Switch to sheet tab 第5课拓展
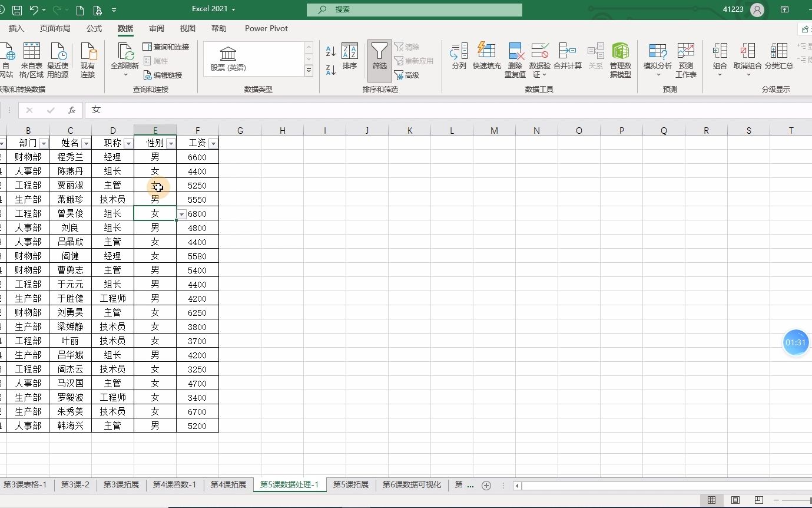812x508 pixels. point(350,485)
